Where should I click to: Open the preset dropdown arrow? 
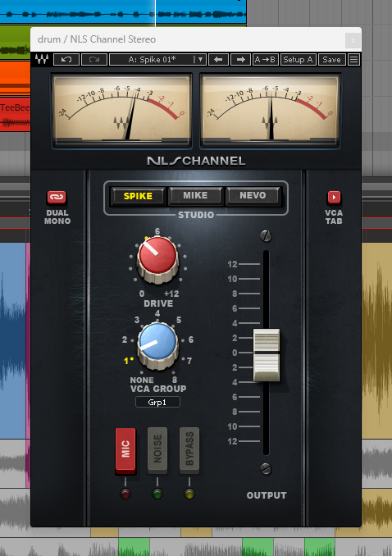tap(200, 59)
